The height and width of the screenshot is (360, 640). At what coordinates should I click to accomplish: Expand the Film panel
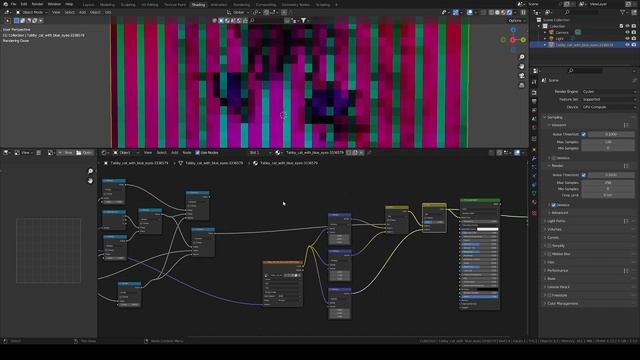[x=551, y=262]
